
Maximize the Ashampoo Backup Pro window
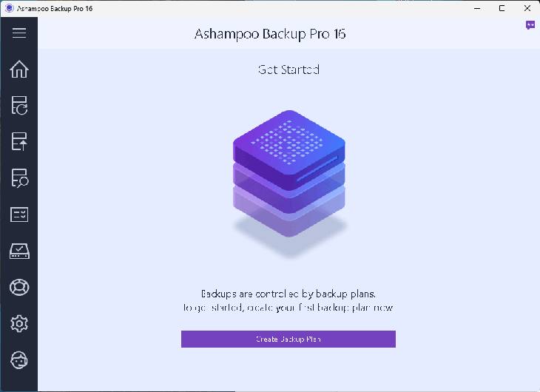point(502,8)
